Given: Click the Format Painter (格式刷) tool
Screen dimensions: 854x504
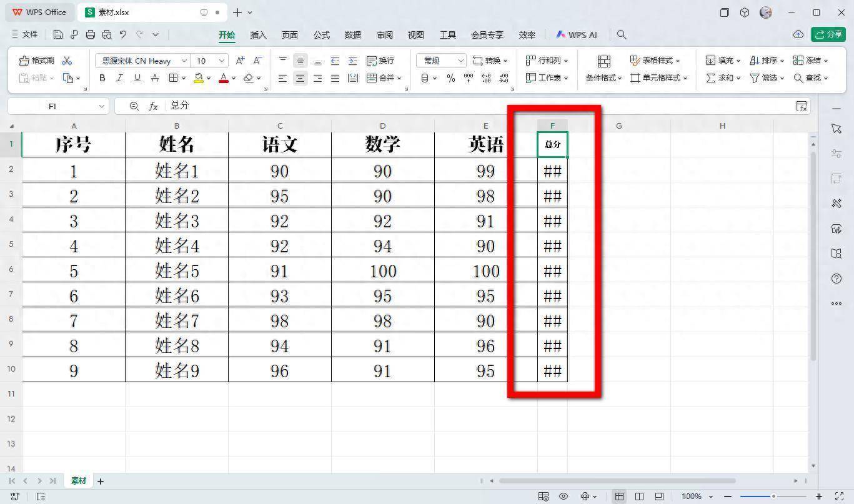Looking at the screenshot, I should (x=37, y=61).
